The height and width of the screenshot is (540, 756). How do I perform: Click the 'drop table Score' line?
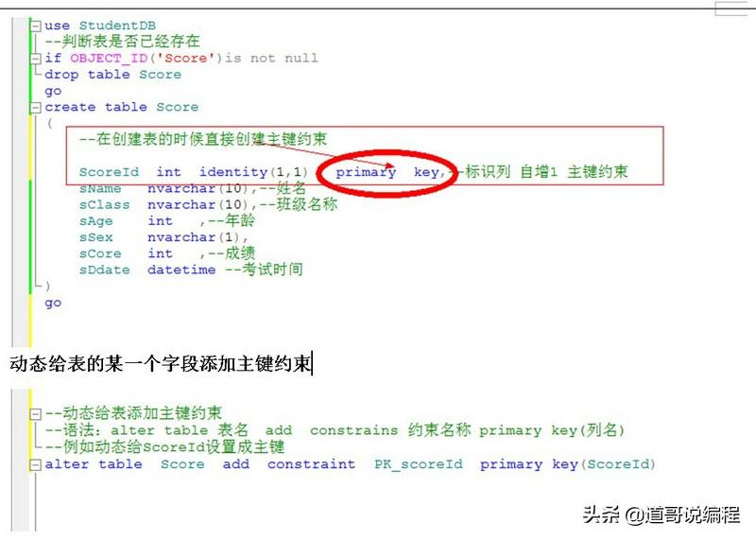click(112, 75)
